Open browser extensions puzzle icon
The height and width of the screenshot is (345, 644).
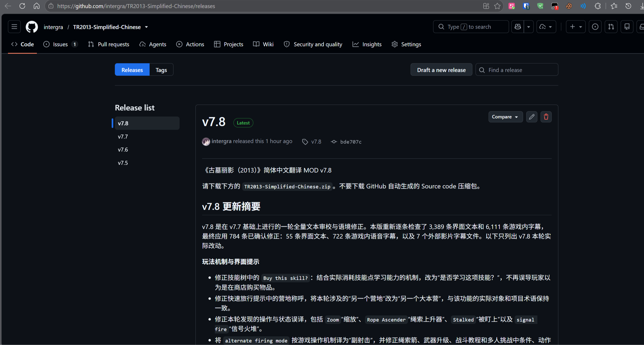[597, 6]
